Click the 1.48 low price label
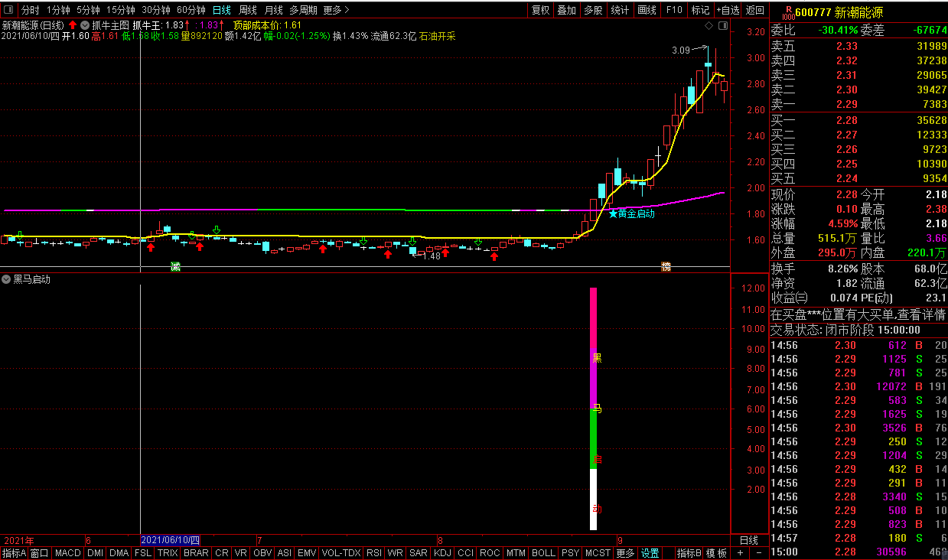The image size is (948, 560). coord(431,256)
